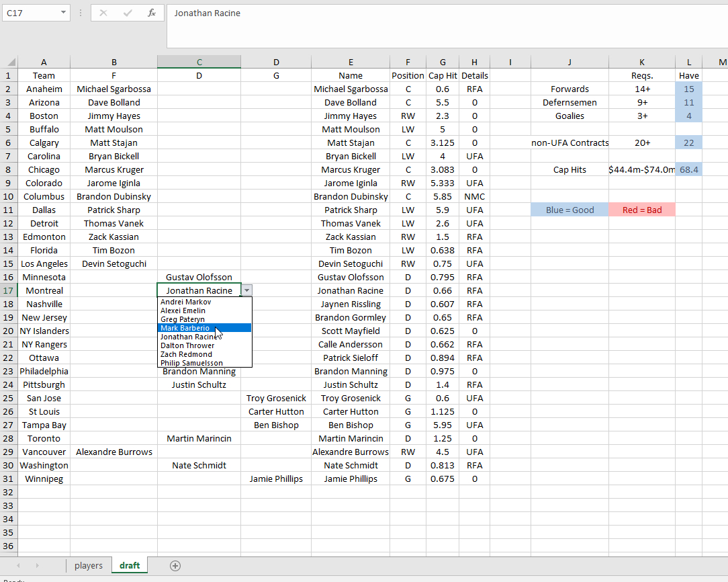Click the blue 'Blue = Good' cell
This screenshot has height=582, width=728.
point(570,210)
